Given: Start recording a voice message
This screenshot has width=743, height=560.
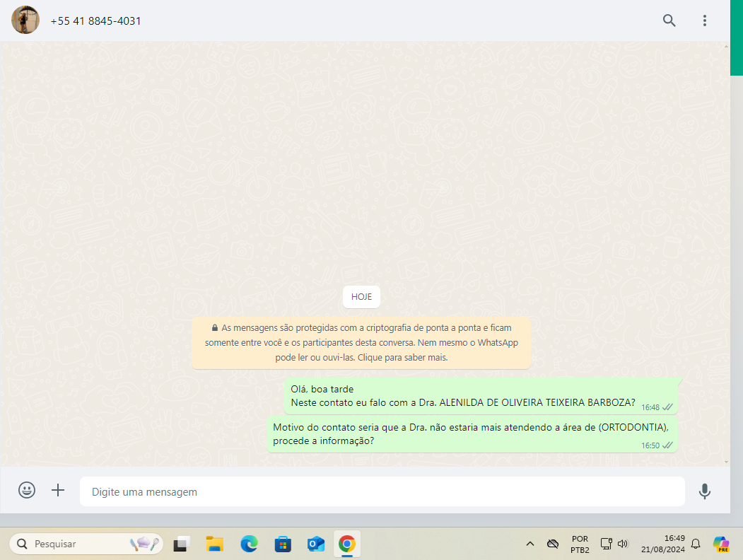Looking at the screenshot, I should [705, 491].
